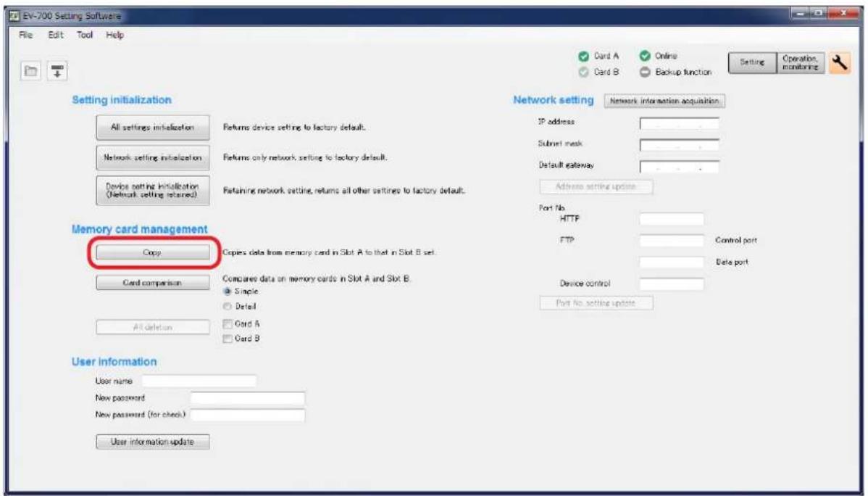The image size is (868, 496).
Task: Click the 'Memory card management' heading
Action: (140, 229)
